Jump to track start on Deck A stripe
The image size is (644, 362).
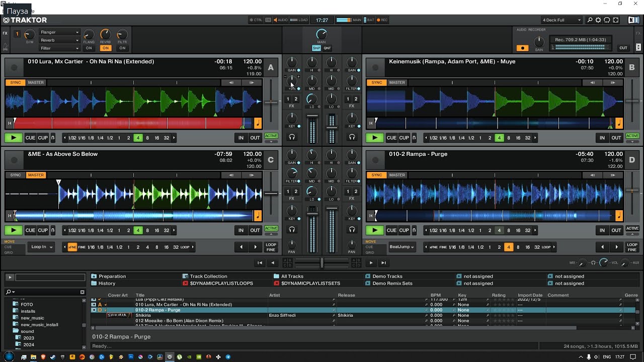pyautogui.click(x=9, y=123)
